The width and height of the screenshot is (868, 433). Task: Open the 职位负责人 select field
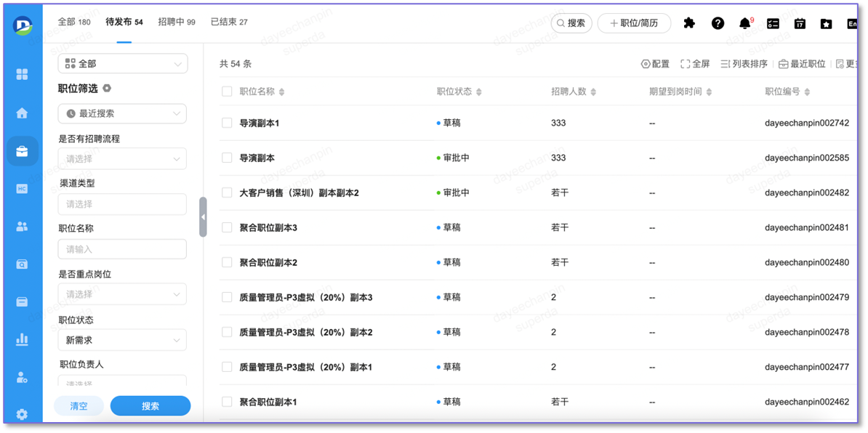click(122, 381)
